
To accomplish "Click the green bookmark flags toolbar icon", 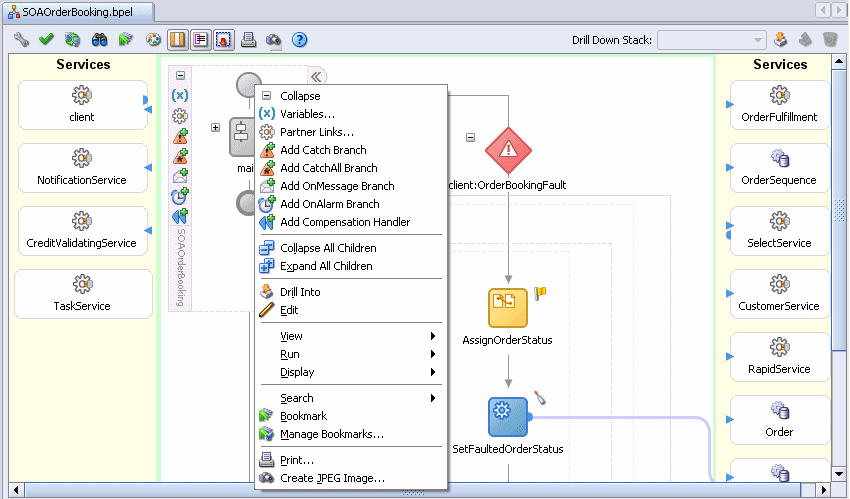I will point(126,40).
